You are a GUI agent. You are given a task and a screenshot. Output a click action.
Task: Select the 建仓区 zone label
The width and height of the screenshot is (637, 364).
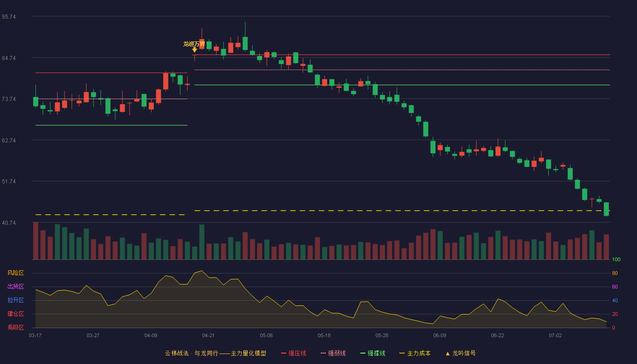(x=15, y=314)
